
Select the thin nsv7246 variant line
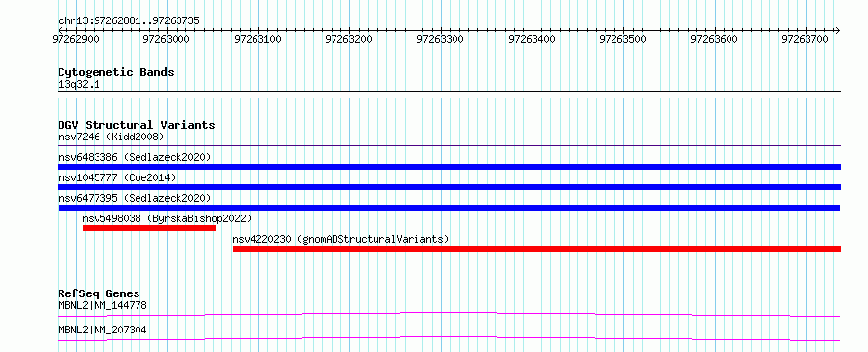450,146
